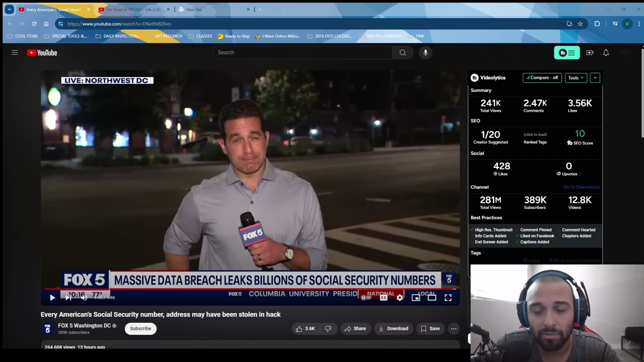Open the Videolytics Tools dropdown

576,78
